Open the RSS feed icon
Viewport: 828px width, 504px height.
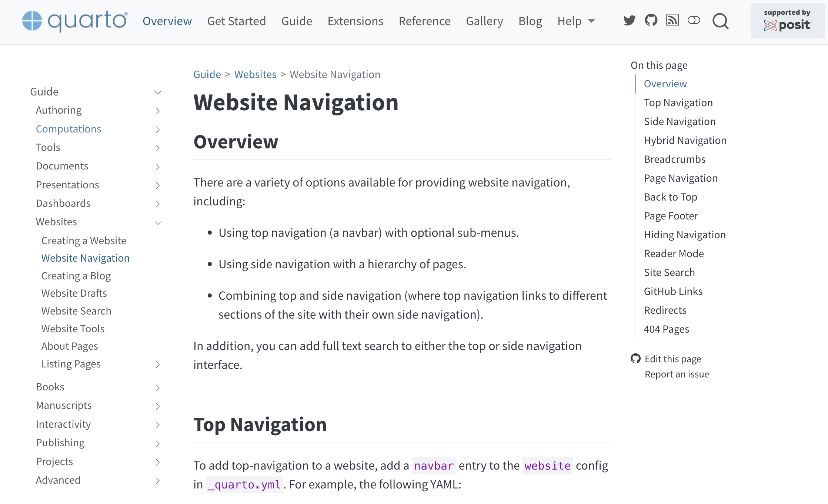pos(672,20)
